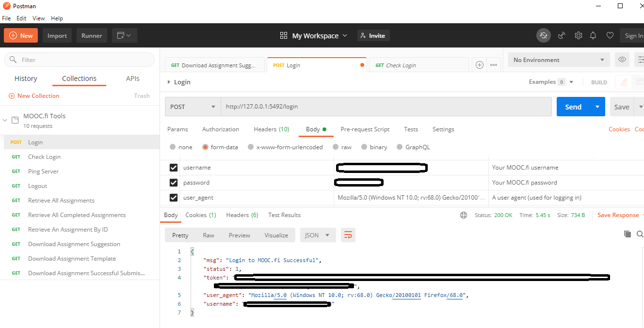Click the request URL input field

(x=386, y=107)
